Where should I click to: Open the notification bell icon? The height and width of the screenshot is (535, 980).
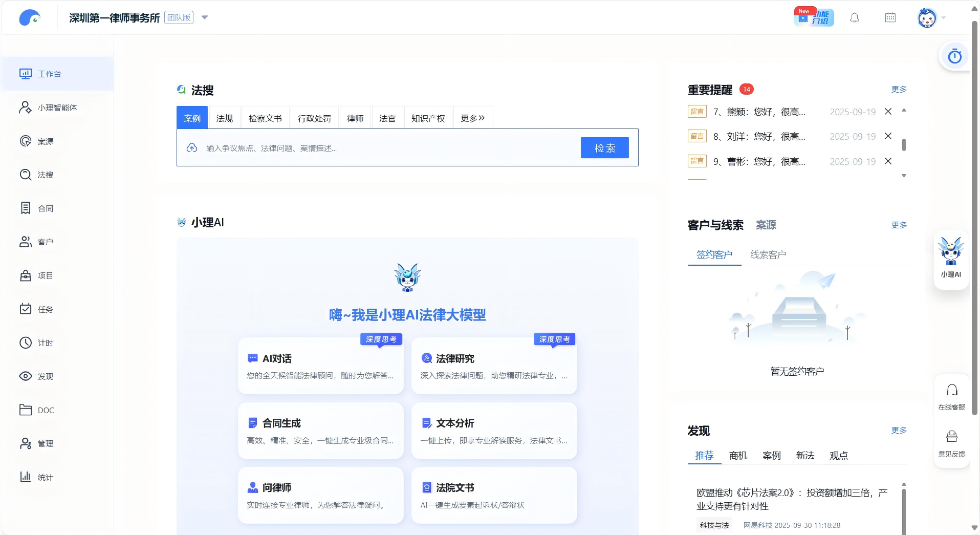(854, 18)
